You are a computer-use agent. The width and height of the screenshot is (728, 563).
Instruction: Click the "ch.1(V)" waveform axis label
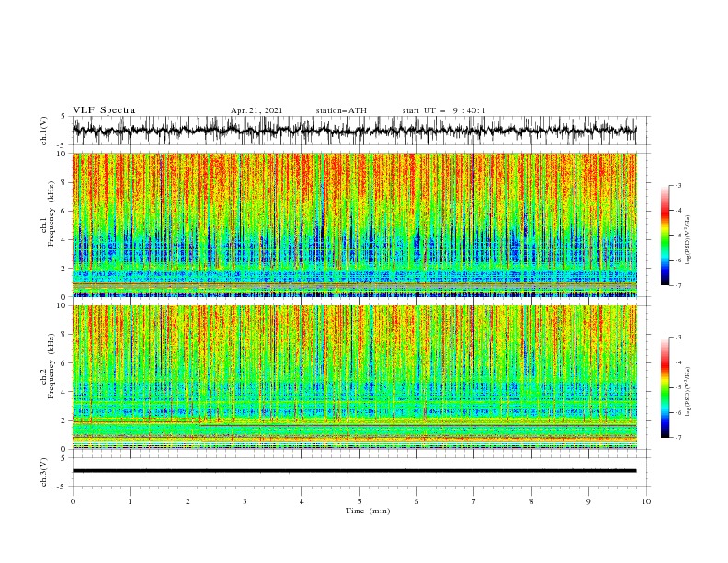pyautogui.click(x=44, y=131)
